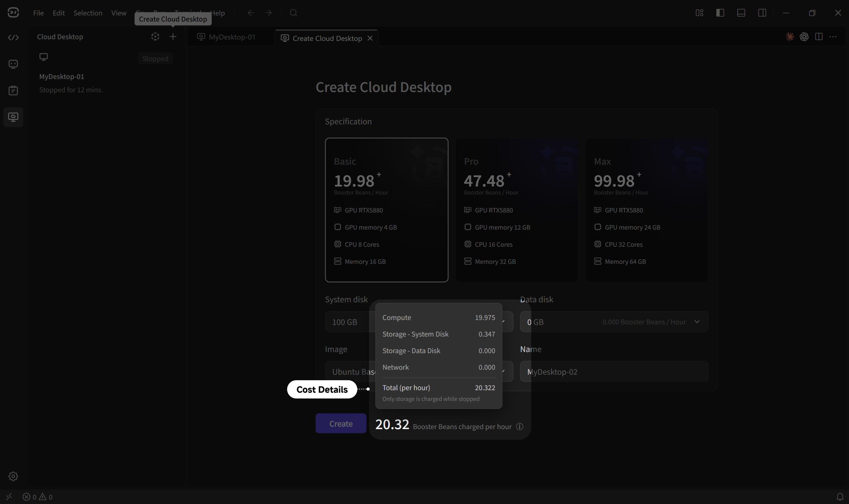The image size is (849, 504).
Task: Go forward with the right arrow
Action: [269, 13]
